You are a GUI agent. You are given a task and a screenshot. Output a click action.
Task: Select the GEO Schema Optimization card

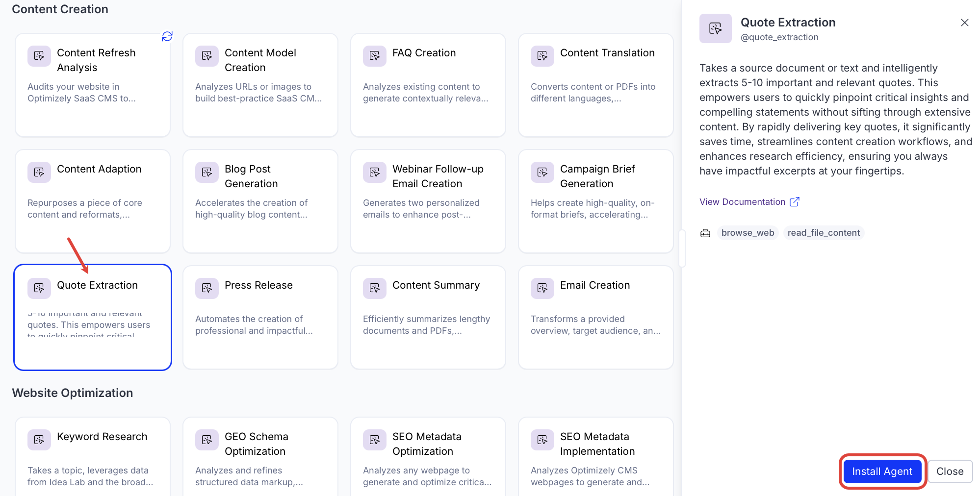pos(260,456)
